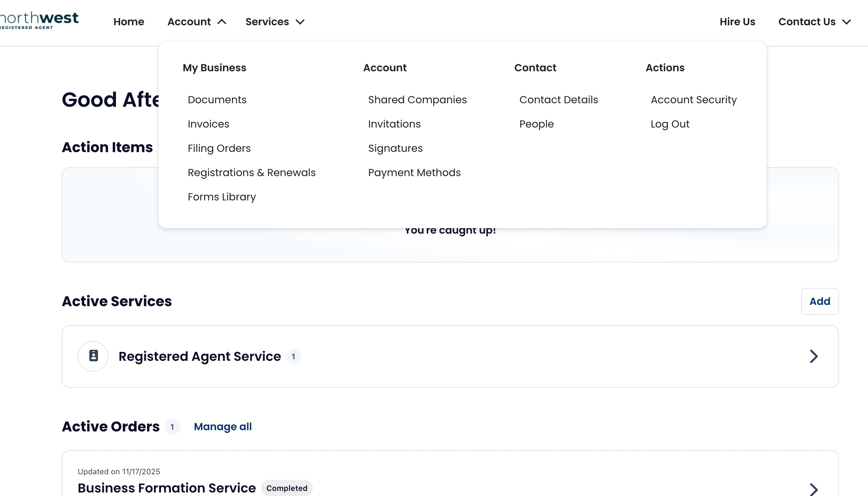Click the Add button next to Active Services
Viewport: 868px width, 496px height.
[x=819, y=301]
